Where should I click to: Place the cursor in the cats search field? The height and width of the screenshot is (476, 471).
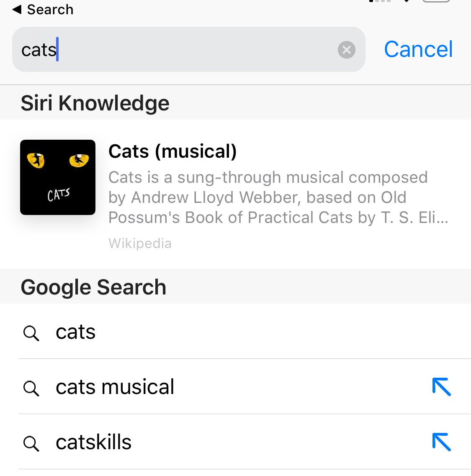pos(188,49)
